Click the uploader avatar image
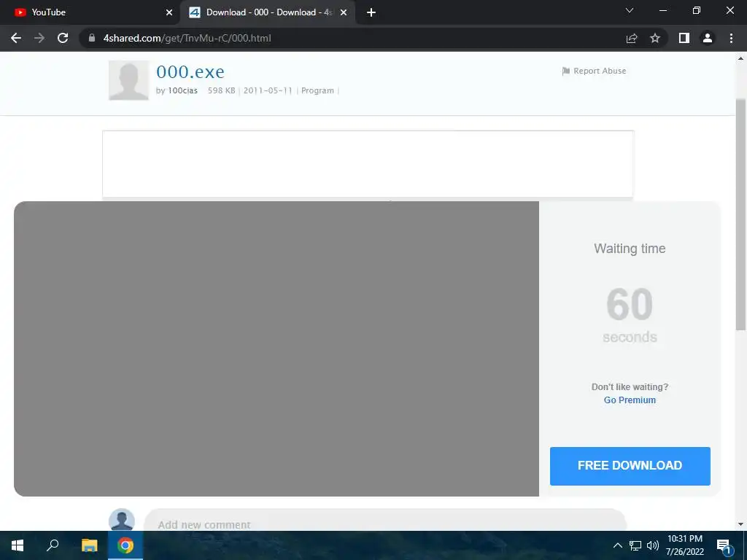 128,80
